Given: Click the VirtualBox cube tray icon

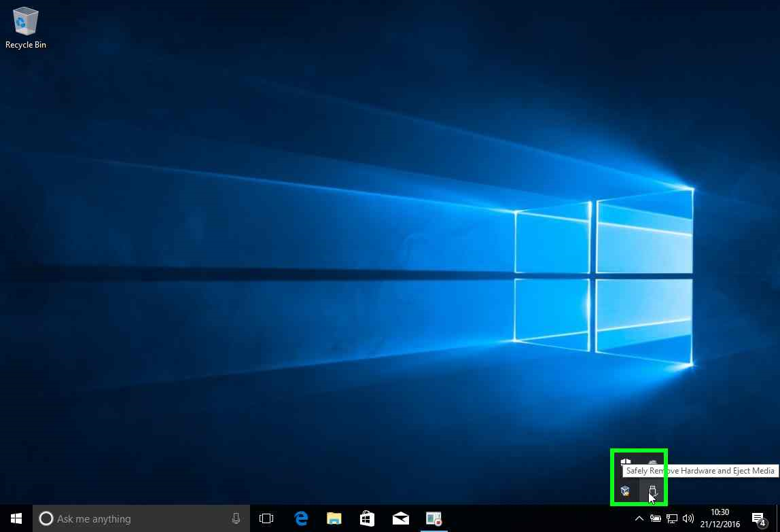Looking at the screenshot, I should tap(625, 492).
